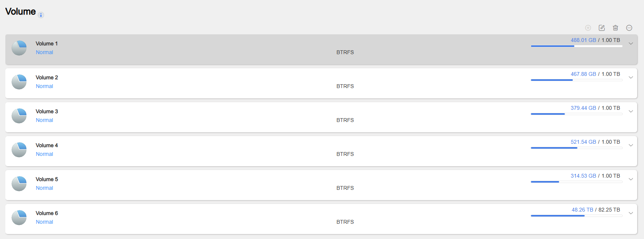Click the Volume 6 usage progress bar
This screenshot has height=239, width=644.
click(576, 216)
